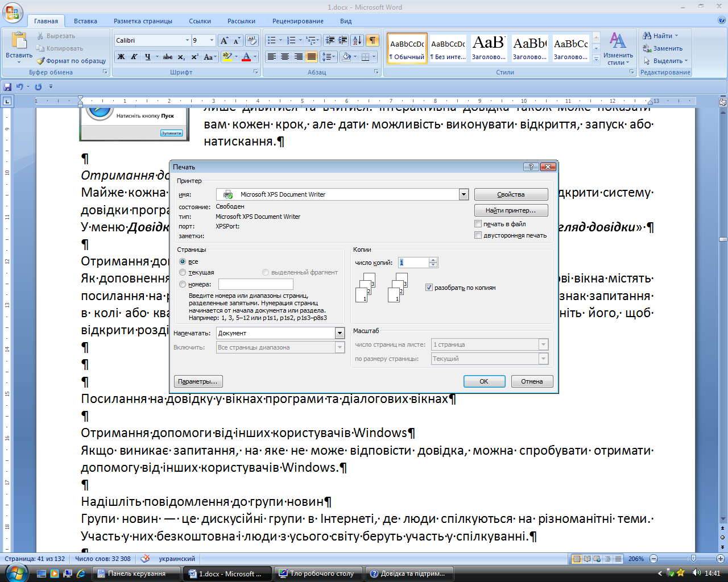Open Шрифт group dialog launcher
Viewport: 728px width, 582px height.
coord(255,72)
